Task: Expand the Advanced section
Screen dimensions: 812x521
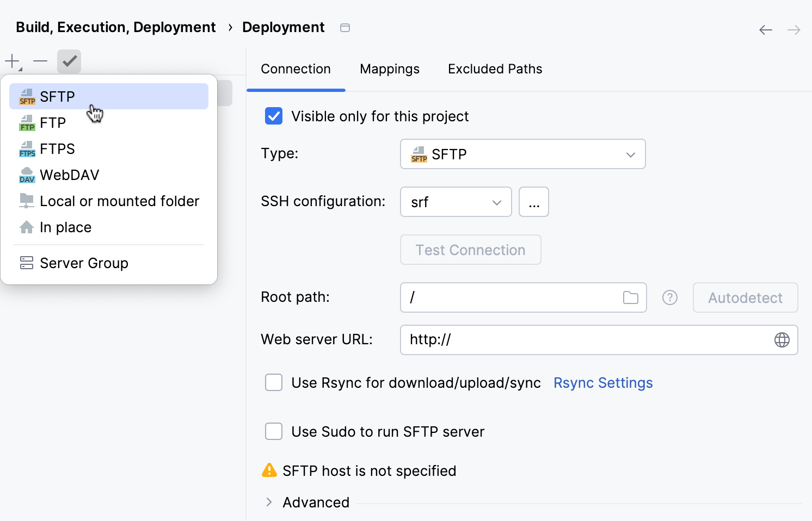Action: (x=268, y=502)
